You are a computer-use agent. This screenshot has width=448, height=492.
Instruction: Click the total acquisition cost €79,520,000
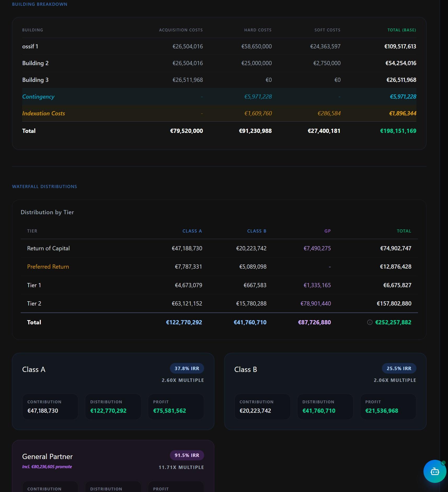186,131
